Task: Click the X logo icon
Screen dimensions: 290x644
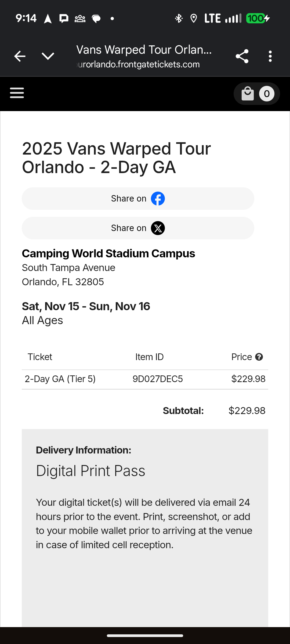Action: [158, 228]
